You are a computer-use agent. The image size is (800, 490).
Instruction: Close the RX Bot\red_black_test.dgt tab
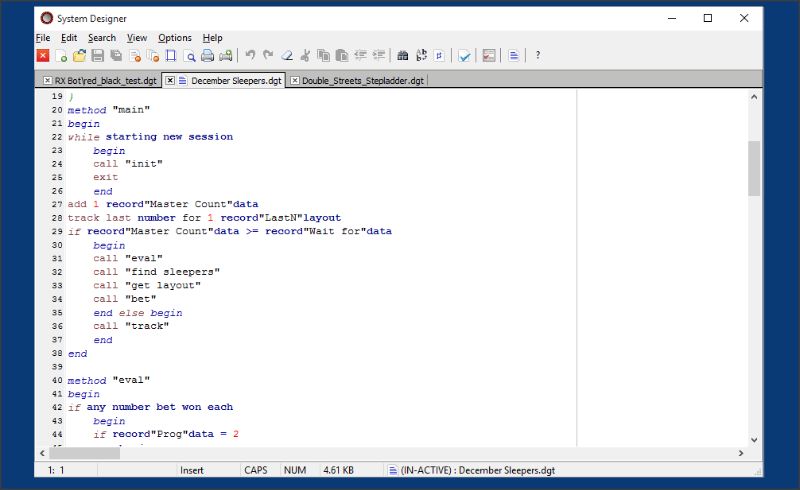pyautogui.click(x=46, y=80)
